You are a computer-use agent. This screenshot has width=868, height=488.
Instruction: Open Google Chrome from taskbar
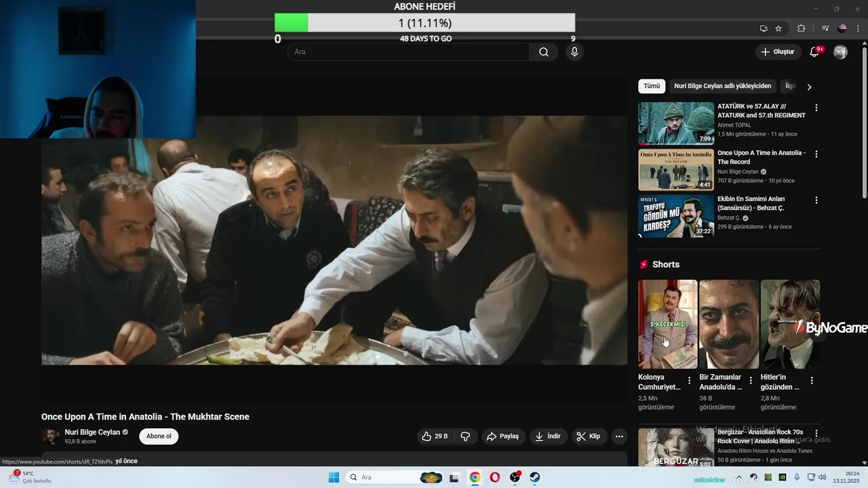click(x=475, y=477)
